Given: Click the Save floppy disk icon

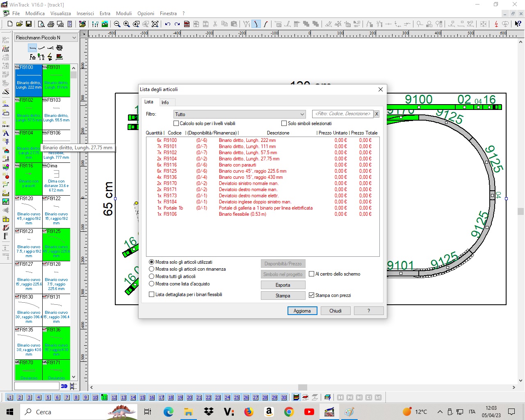Looking at the screenshot, I should [x=29, y=24].
